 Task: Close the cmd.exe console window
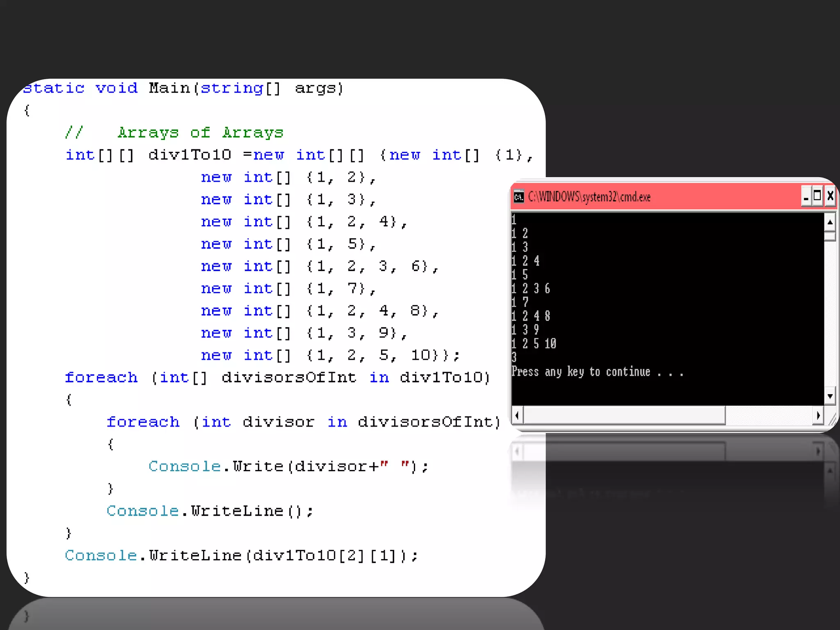[x=830, y=196]
